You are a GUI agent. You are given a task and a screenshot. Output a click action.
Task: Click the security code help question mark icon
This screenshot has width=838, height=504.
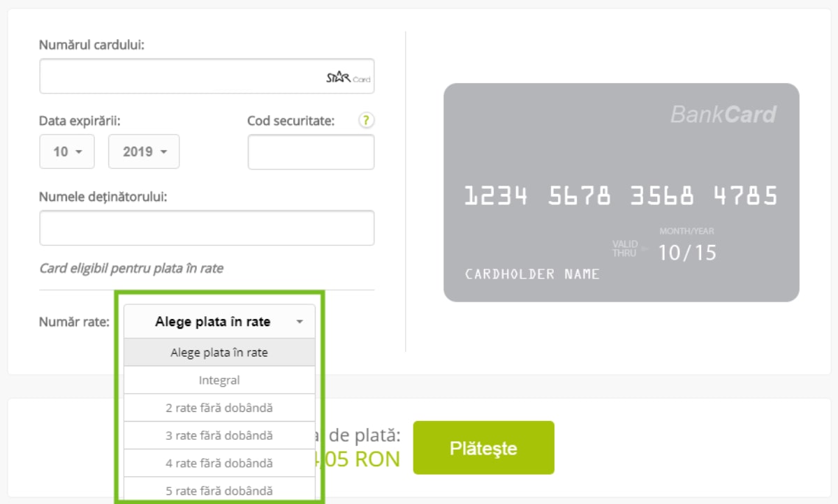click(x=367, y=120)
